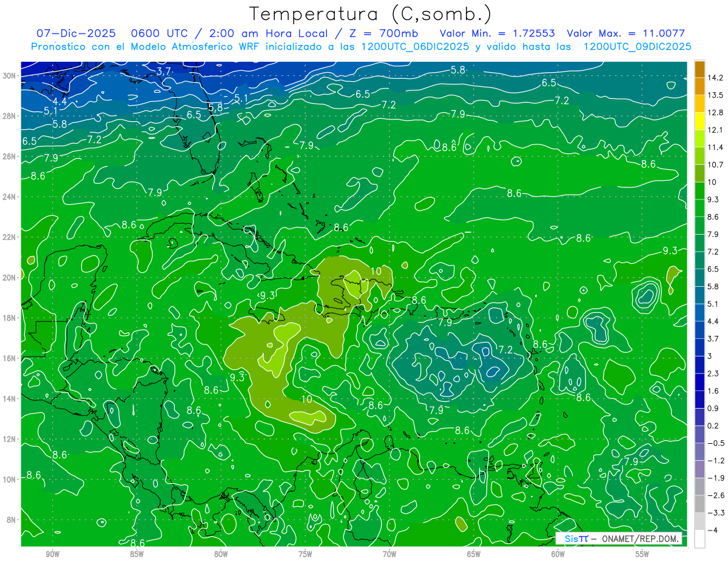This screenshot has height=562, width=728.
Task: Click the colorbar label '1.6'
Action: click(713, 391)
